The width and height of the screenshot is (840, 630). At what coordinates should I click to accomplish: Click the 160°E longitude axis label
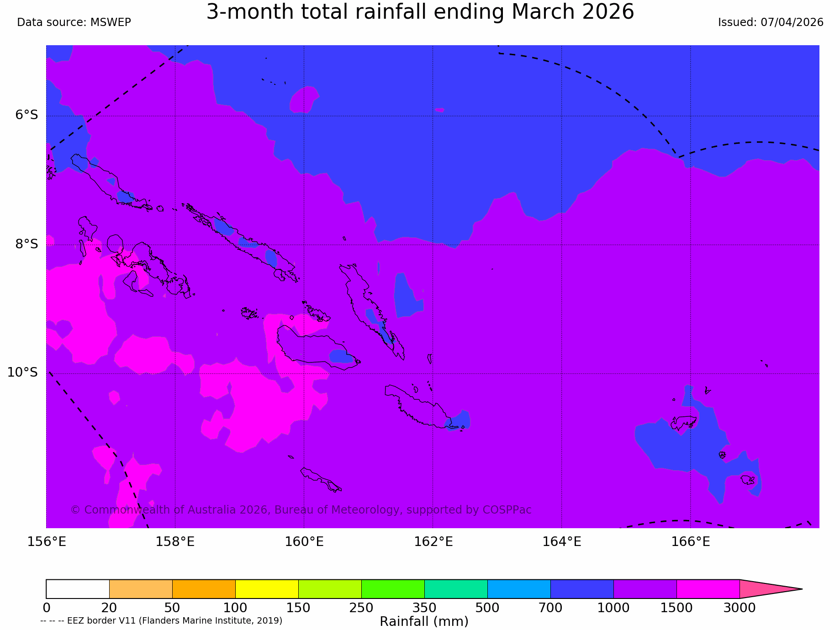[304, 542]
